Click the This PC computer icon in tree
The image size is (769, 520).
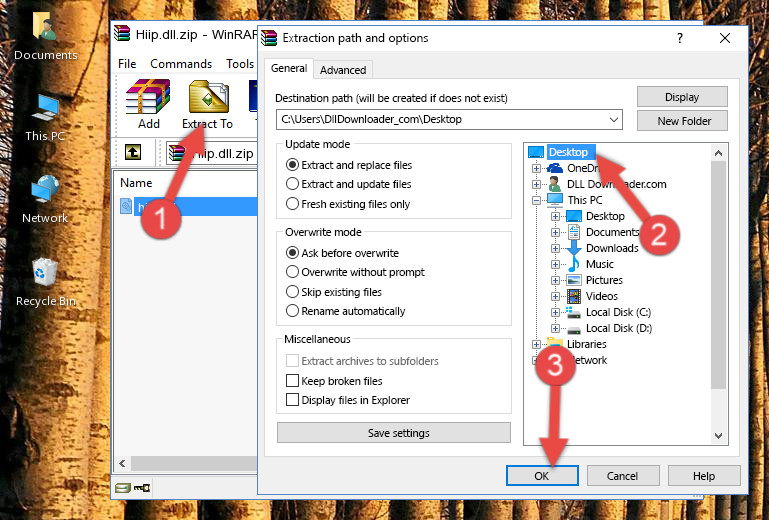pos(555,200)
